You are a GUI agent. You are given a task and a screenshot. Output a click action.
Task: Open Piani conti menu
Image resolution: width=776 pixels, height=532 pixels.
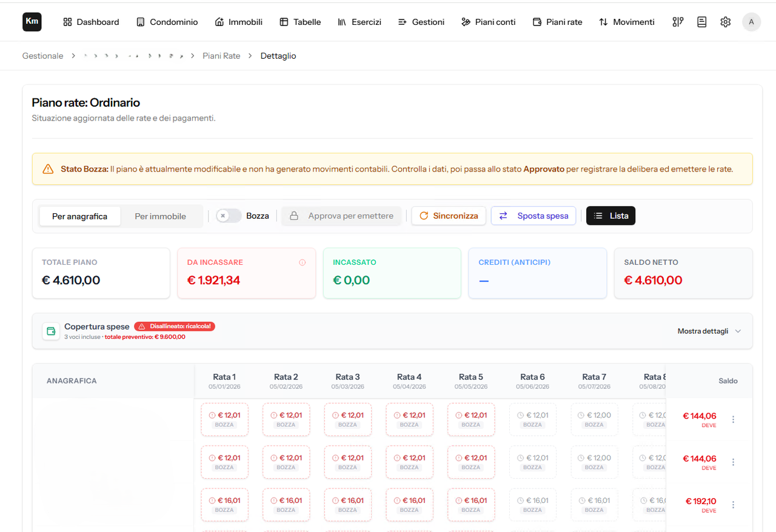tap(489, 22)
